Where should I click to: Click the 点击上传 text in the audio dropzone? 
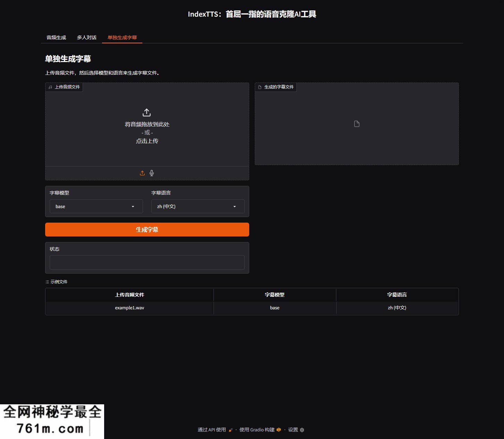click(147, 141)
